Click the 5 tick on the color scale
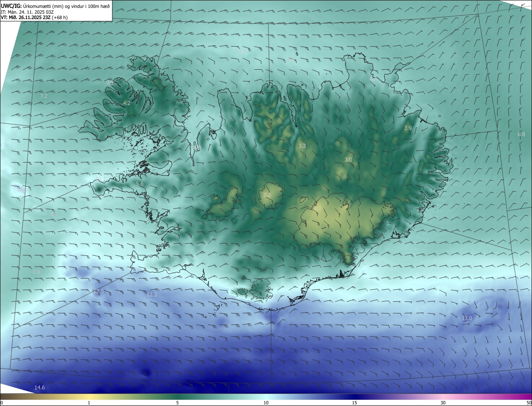Viewport: 532px width, 406px height. (177, 403)
